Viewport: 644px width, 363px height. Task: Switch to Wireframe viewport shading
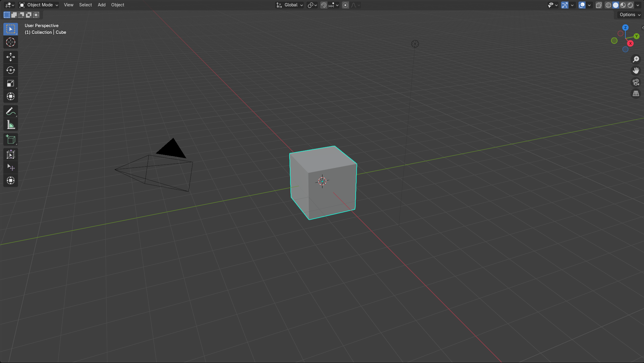[x=608, y=5]
